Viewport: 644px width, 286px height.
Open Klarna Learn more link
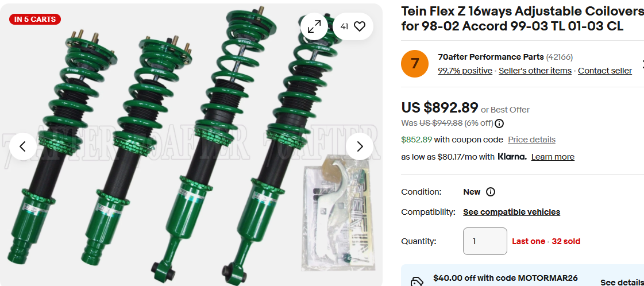tap(553, 157)
